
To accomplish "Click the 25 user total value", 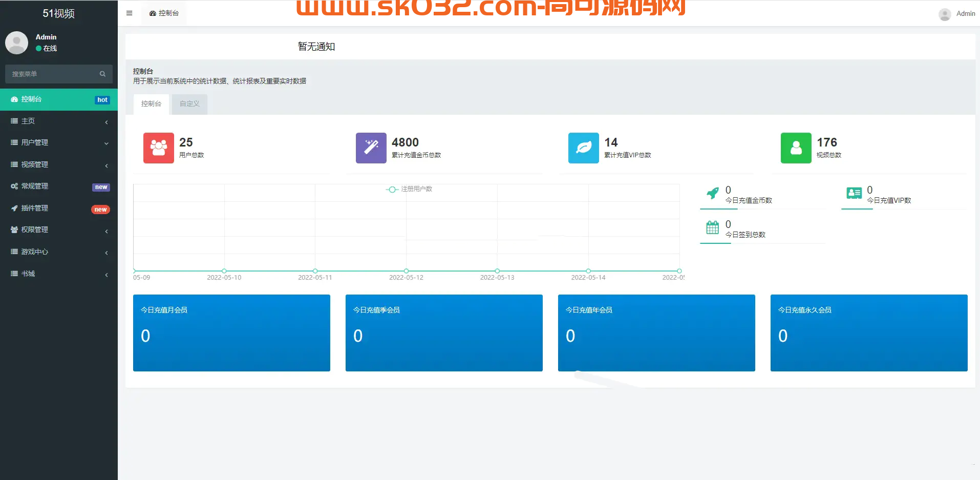I will pos(186,142).
